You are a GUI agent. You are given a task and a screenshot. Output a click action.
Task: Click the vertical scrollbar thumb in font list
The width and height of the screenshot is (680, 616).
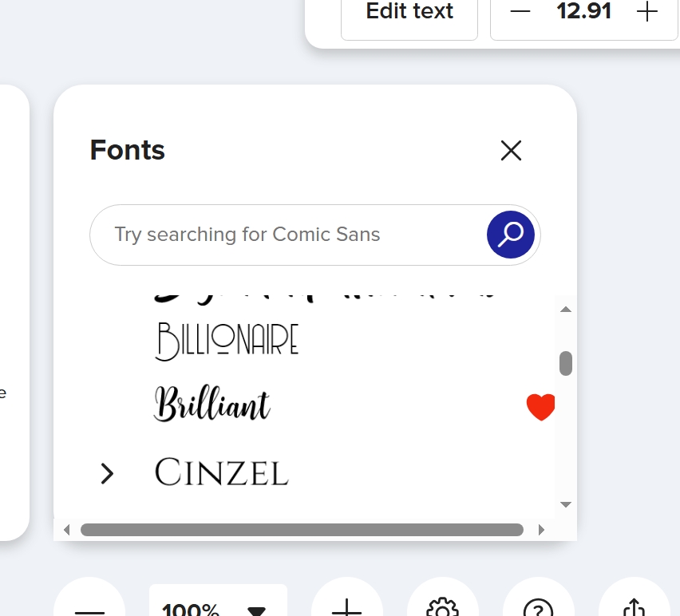(x=566, y=363)
